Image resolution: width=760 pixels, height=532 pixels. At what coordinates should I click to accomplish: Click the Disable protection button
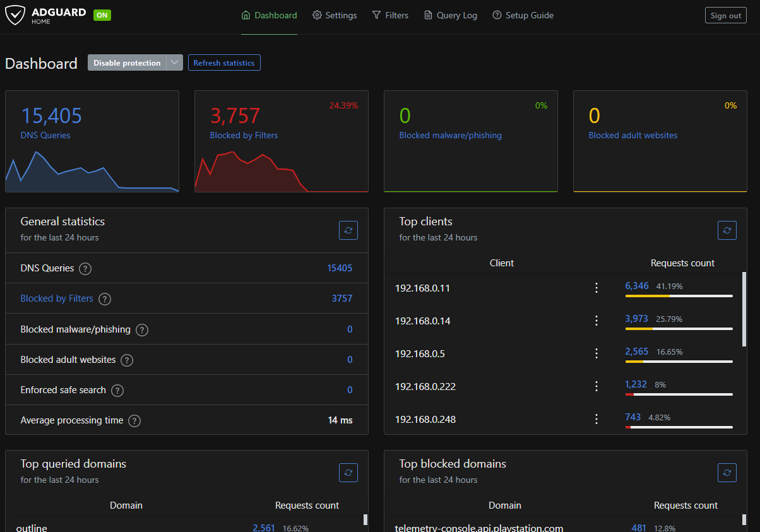(127, 63)
